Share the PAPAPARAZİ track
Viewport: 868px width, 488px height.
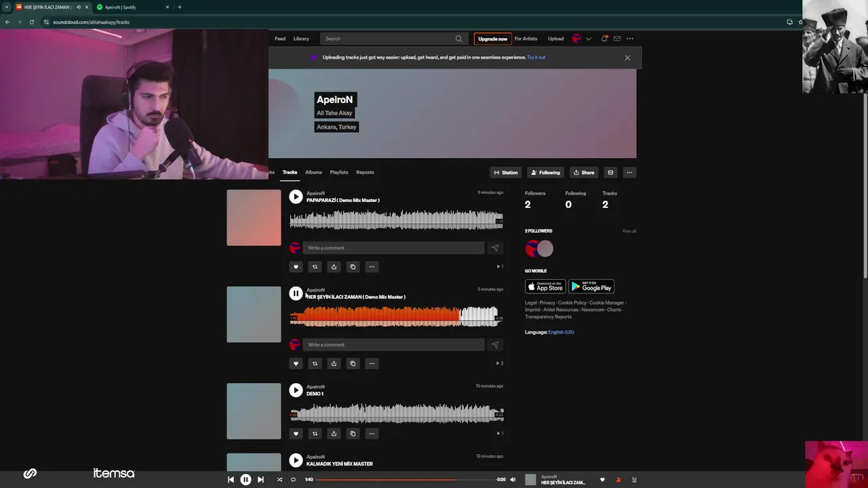pyautogui.click(x=334, y=267)
